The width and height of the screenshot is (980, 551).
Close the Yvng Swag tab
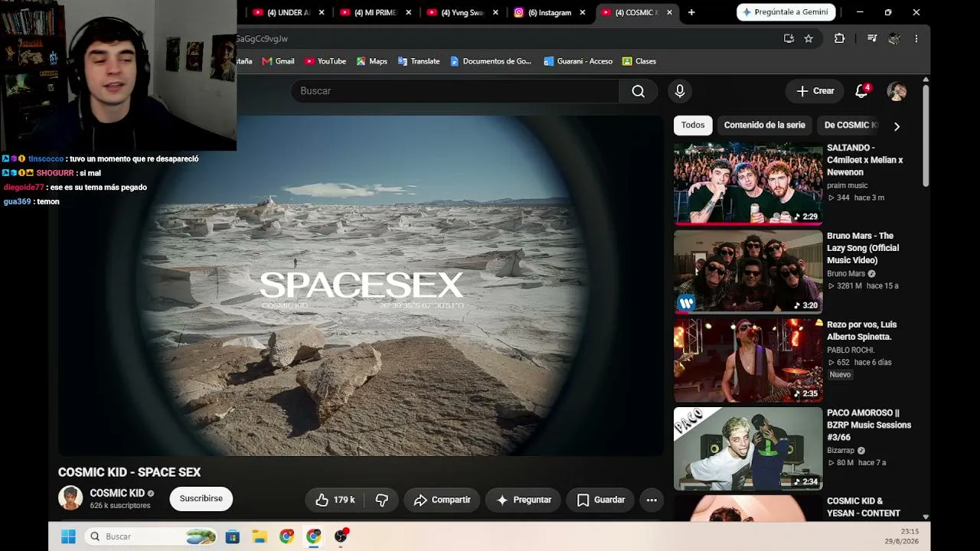pos(496,12)
